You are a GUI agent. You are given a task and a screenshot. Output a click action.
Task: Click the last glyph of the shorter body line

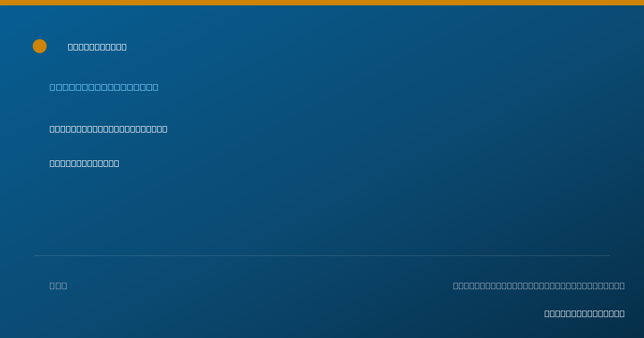[116, 163]
